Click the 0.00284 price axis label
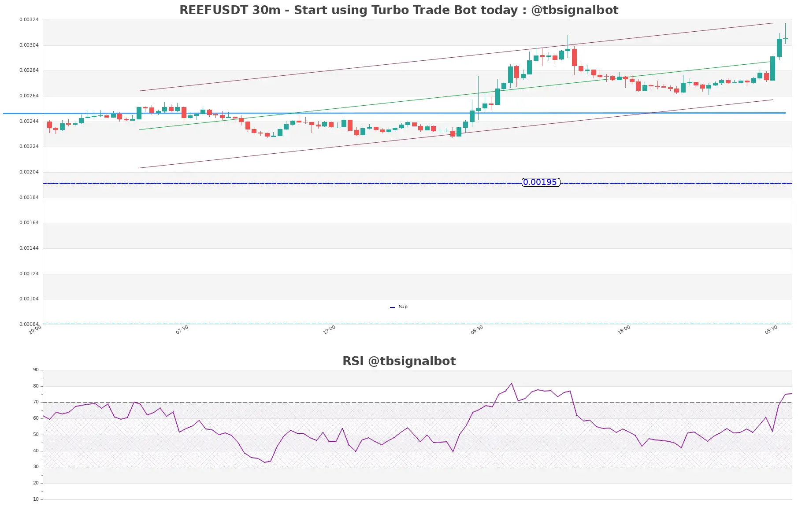The height and width of the screenshot is (532, 798). [29, 70]
